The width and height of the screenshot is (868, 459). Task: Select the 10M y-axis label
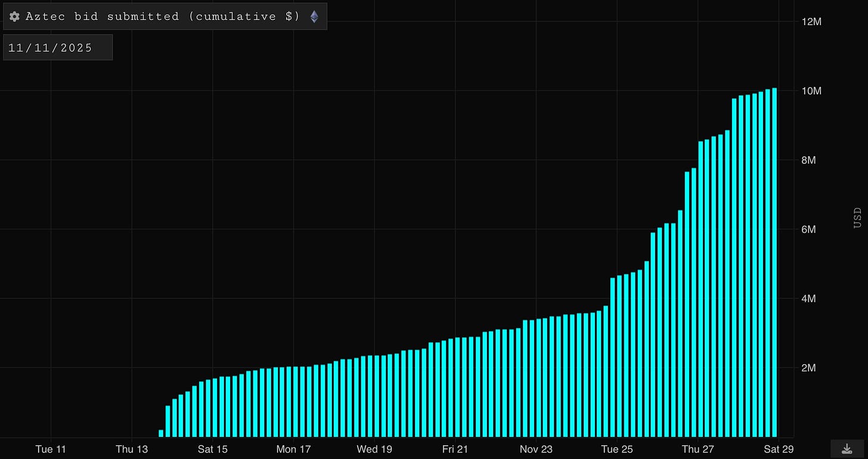(812, 91)
